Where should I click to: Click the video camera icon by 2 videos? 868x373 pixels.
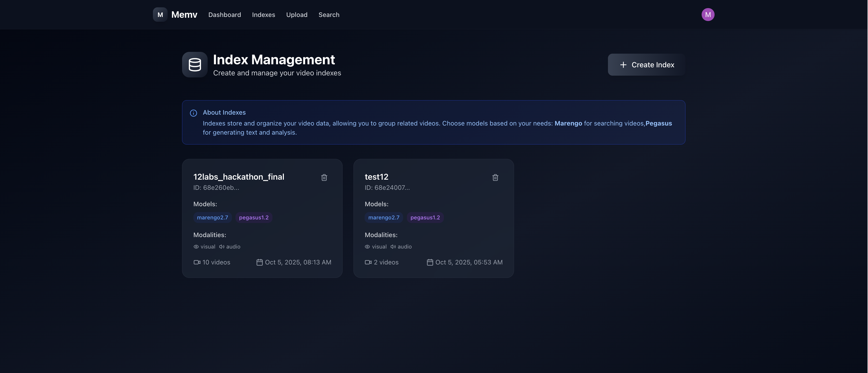tap(368, 262)
